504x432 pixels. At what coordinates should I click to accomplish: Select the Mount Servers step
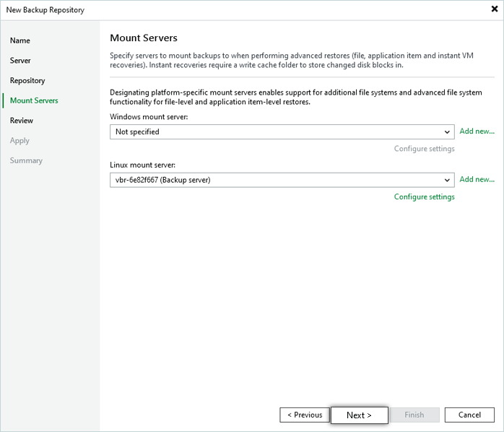coord(34,100)
